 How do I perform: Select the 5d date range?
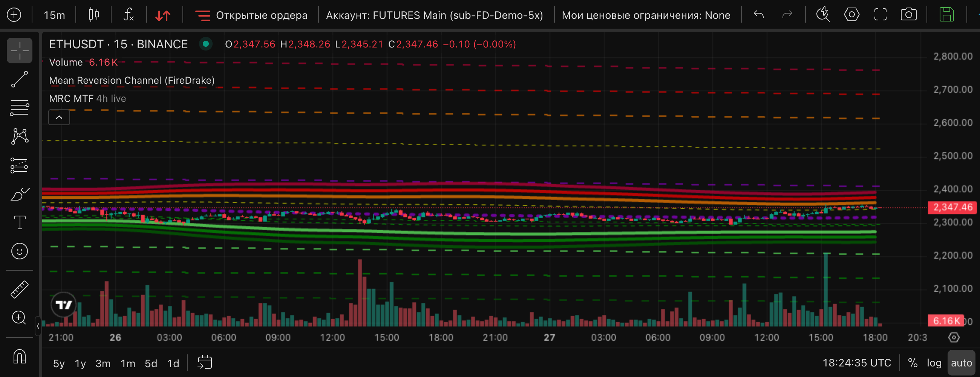pyautogui.click(x=151, y=363)
